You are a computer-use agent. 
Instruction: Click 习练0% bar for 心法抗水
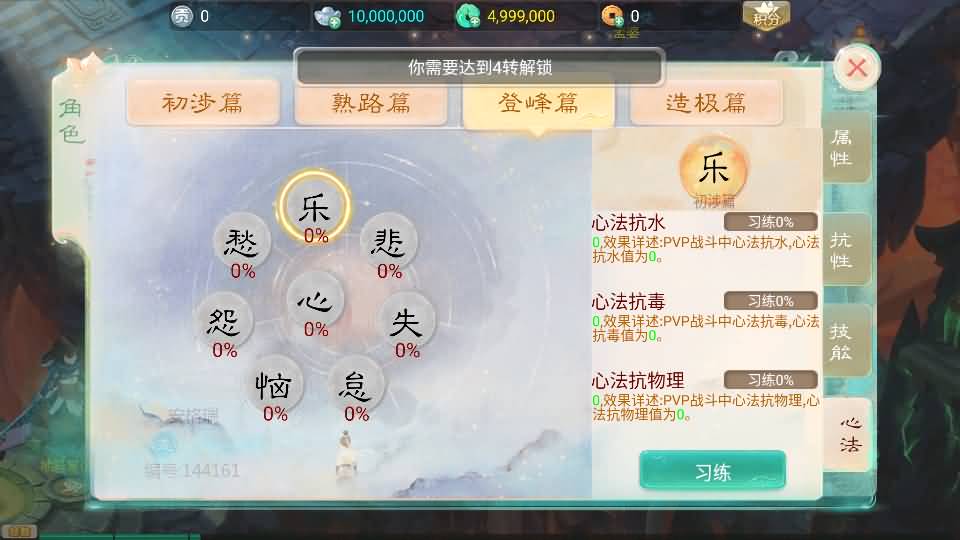pyautogui.click(x=771, y=222)
